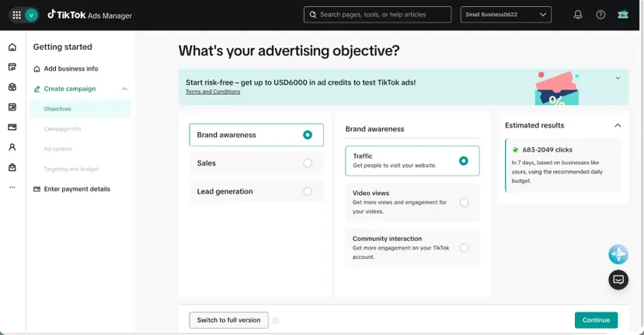Screen dimensions: 644x335
Task: Show more options ellipsis in left rail
Action: (12, 187)
